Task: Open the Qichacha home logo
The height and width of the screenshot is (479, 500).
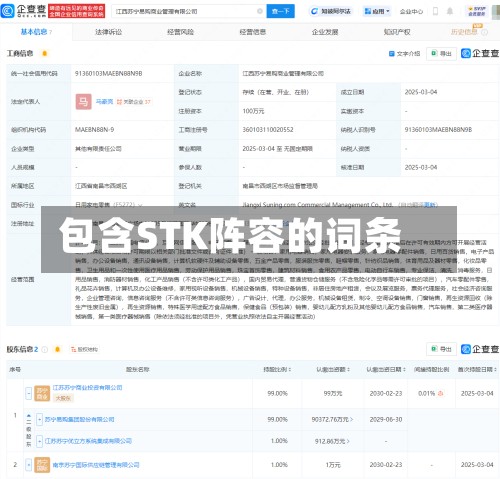Action: 23,11
